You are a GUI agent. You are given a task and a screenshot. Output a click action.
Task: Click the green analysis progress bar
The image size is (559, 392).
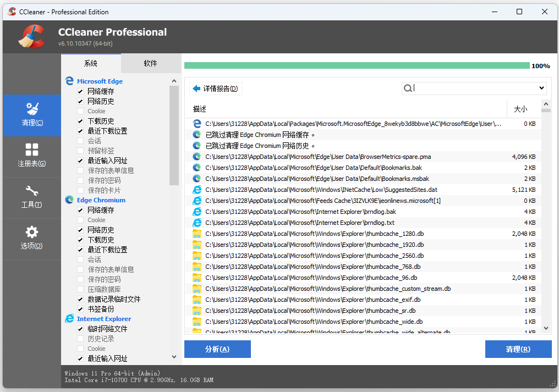tap(357, 65)
